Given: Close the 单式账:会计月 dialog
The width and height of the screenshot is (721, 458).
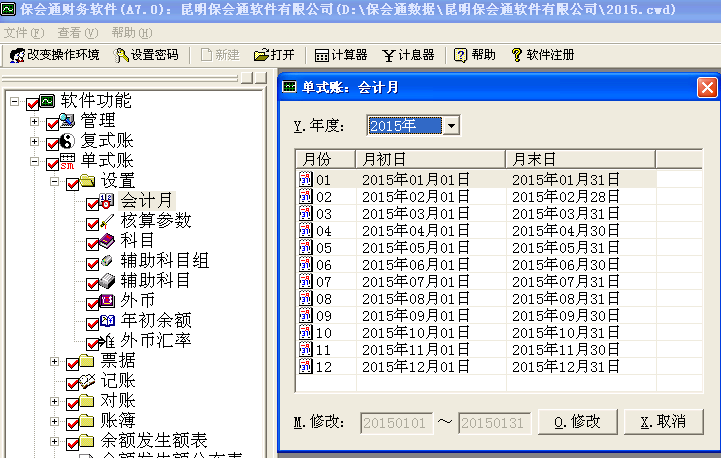Looking at the screenshot, I should (x=707, y=87).
